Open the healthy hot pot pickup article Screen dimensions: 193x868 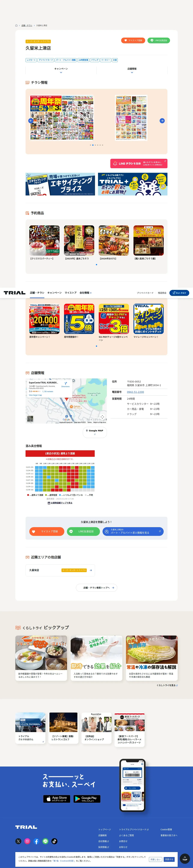(41, 658)
